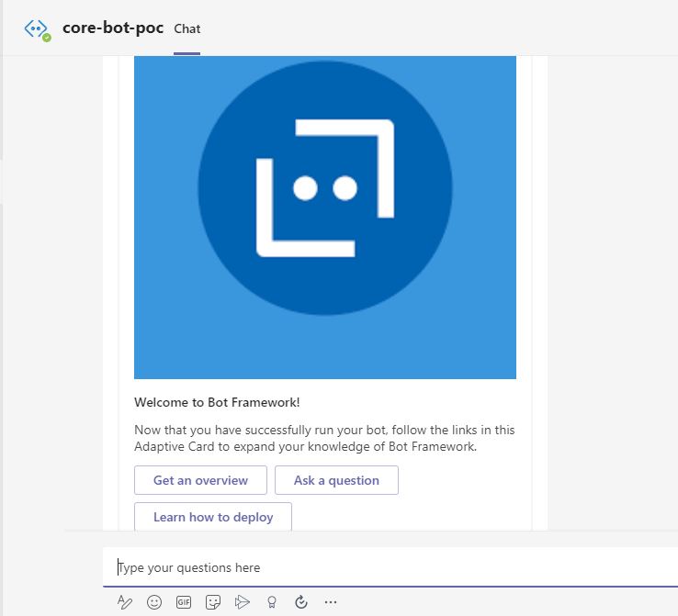
Task: Click the 'Now that you have successfully' paragraph
Action: tap(324, 438)
